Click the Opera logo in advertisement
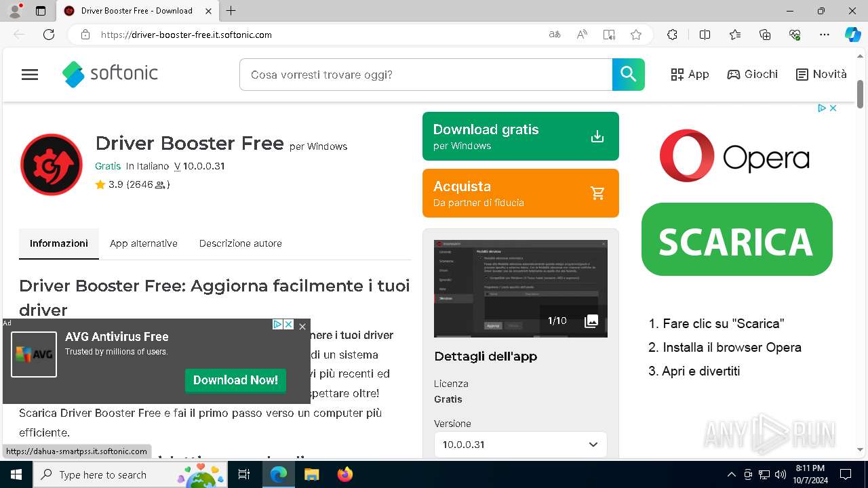The width and height of the screenshot is (868, 488). (x=734, y=156)
